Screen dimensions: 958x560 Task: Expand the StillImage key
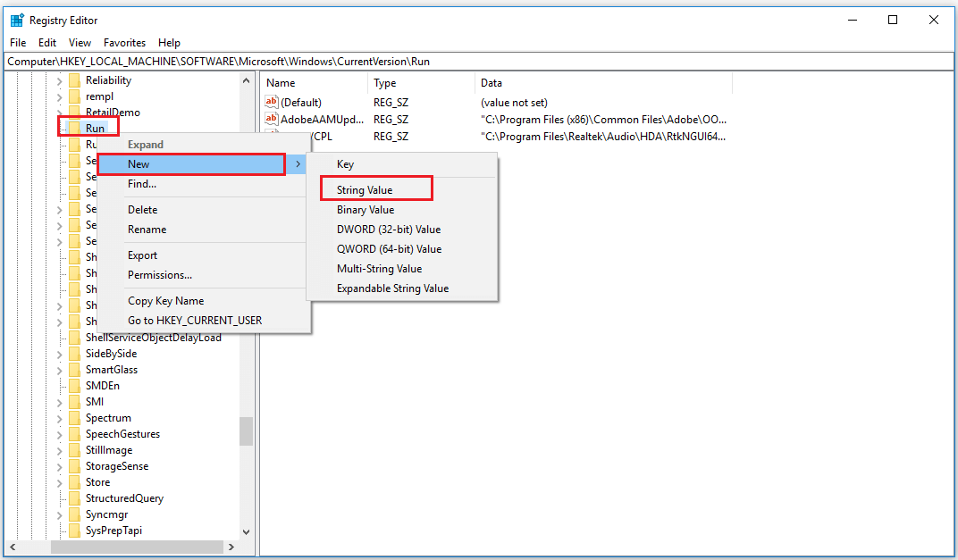59,450
